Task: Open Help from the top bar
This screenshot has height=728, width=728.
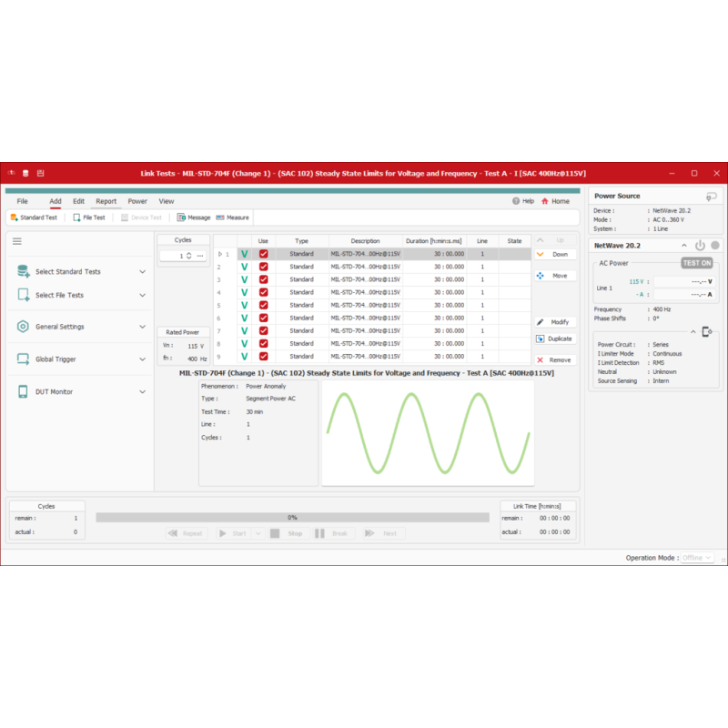Action: click(523, 201)
